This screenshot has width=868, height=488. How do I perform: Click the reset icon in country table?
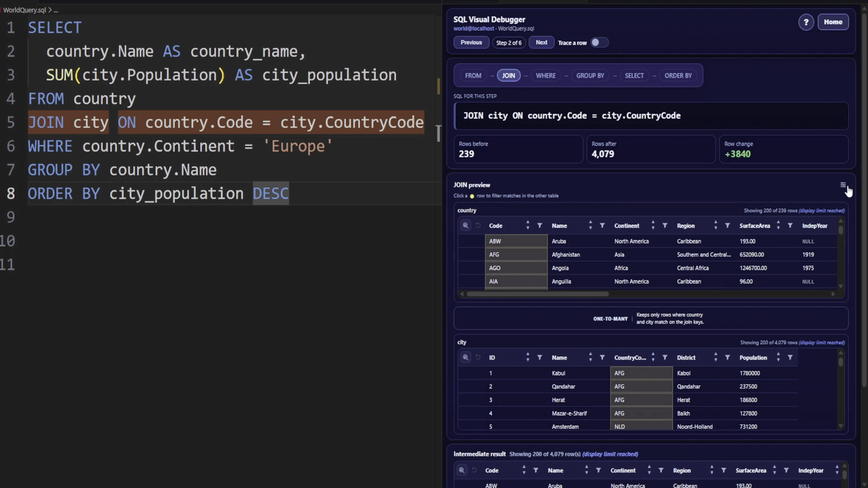477,226
